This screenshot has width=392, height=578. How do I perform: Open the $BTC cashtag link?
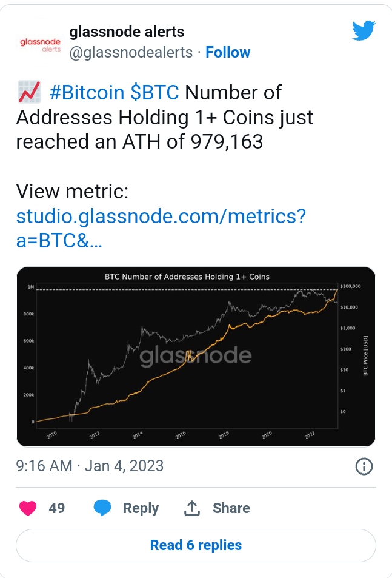click(x=154, y=93)
